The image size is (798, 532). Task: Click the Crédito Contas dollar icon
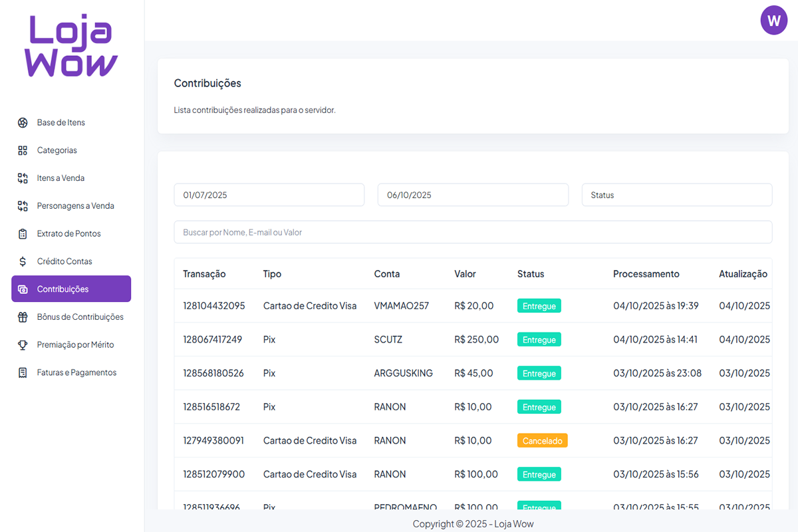(x=23, y=261)
